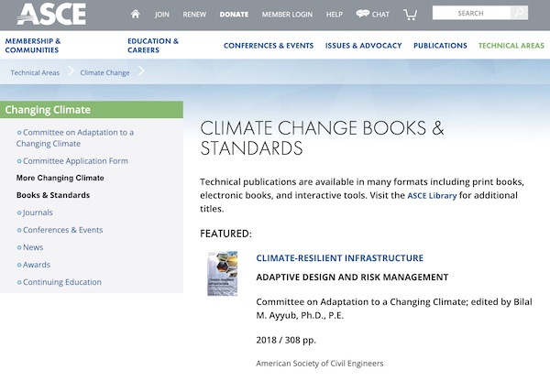Open Education & Careers menu

coord(153,46)
